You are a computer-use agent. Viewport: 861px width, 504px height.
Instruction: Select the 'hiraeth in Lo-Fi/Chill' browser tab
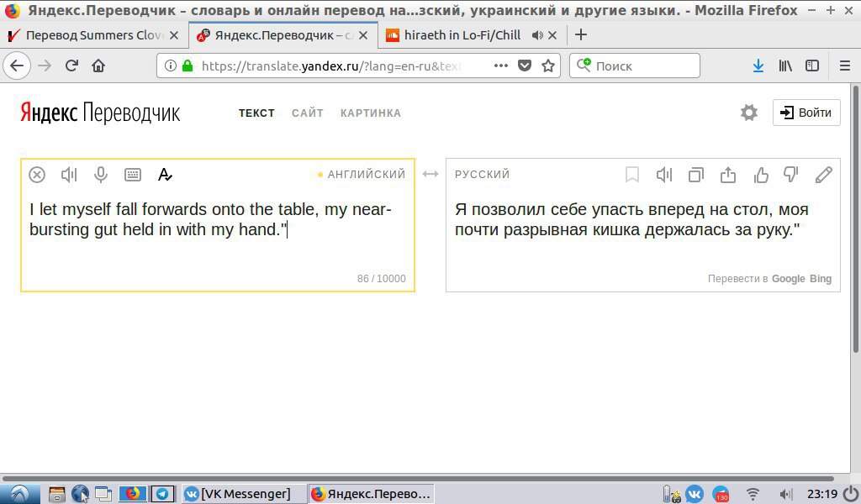[462, 35]
